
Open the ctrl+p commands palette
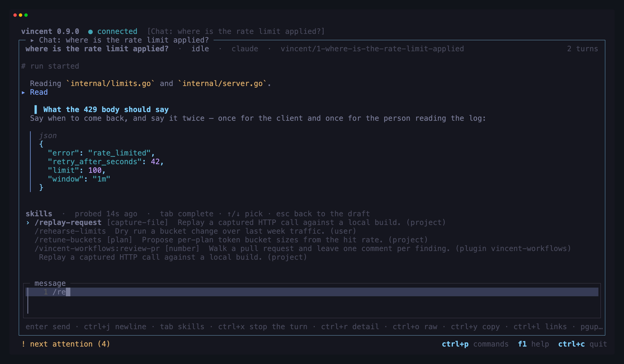click(x=475, y=344)
